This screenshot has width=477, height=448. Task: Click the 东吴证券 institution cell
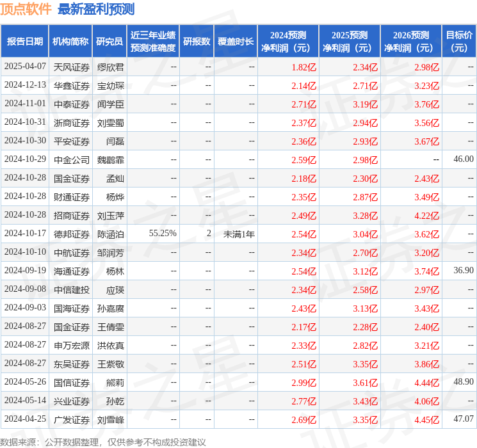[x=72, y=364]
